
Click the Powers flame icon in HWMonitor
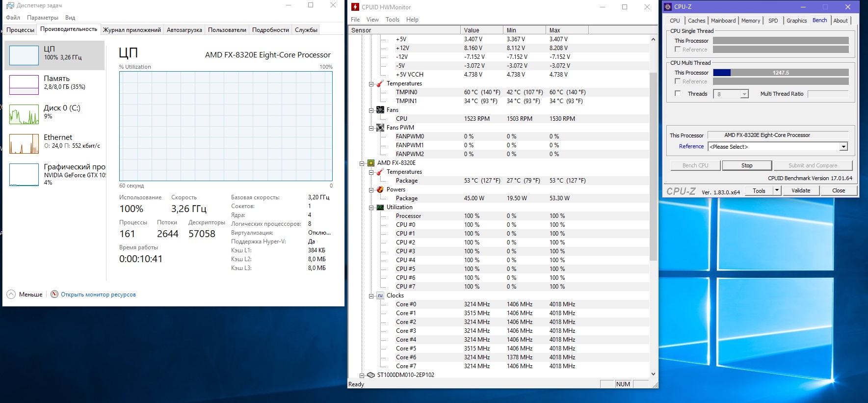click(x=380, y=189)
